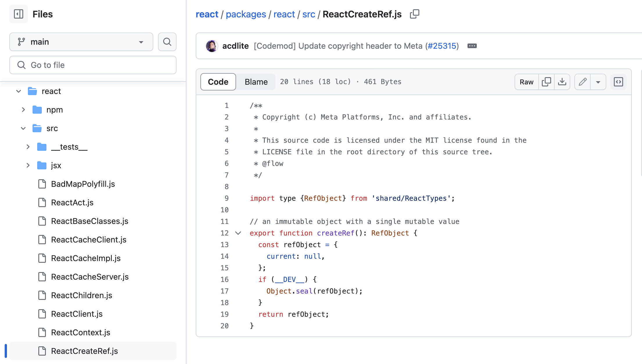Open the symbols panel icon
The image size is (642, 364).
pyautogui.click(x=618, y=82)
